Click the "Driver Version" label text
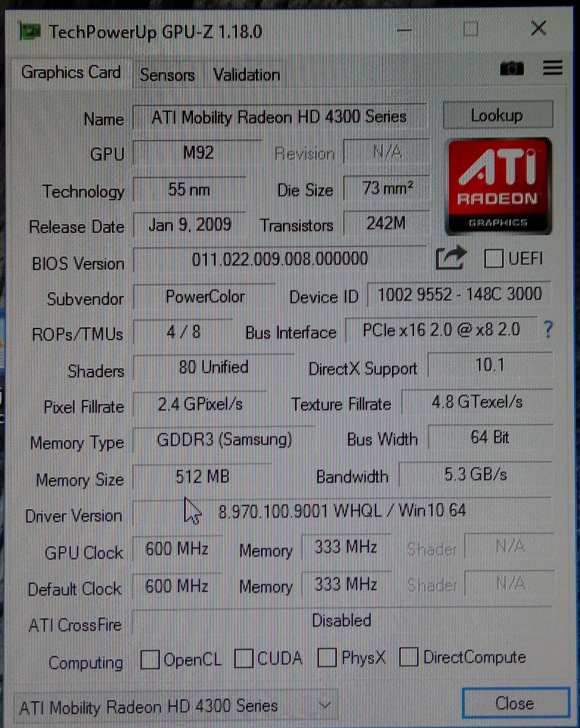580x728 pixels. [74, 516]
